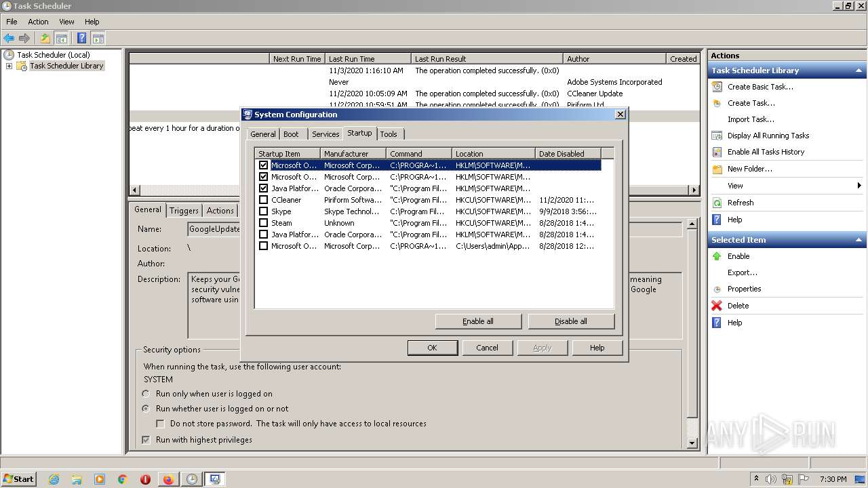The width and height of the screenshot is (868, 488).
Task: Switch to Tools tab in System Configuration
Action: pos(389,134)
